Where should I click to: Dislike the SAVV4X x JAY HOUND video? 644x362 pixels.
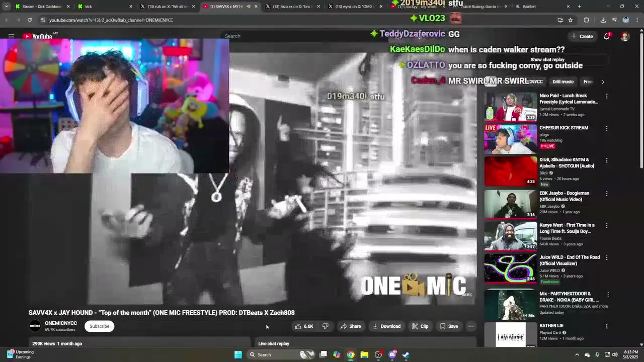coord(326,326)
